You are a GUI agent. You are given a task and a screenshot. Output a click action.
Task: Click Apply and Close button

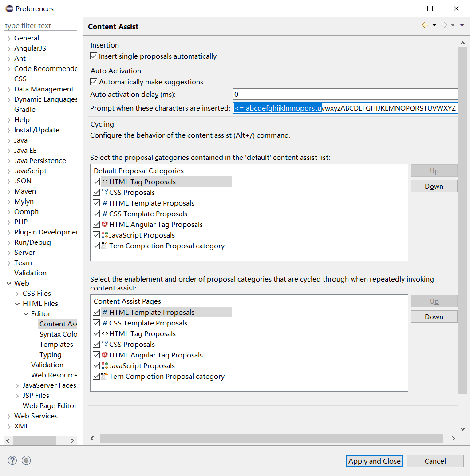[375, 461]
